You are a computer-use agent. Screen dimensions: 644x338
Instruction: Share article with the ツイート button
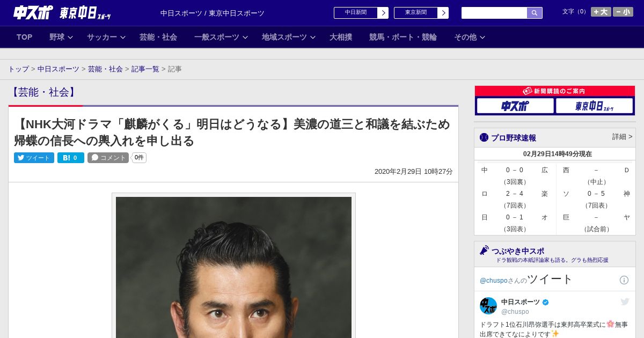[34, 158]
